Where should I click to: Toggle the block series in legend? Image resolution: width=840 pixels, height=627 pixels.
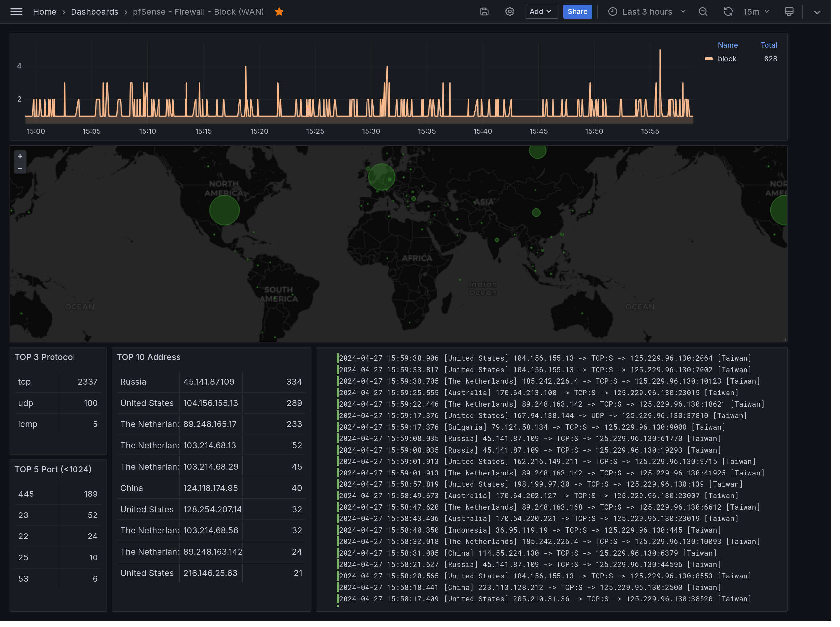727,59
